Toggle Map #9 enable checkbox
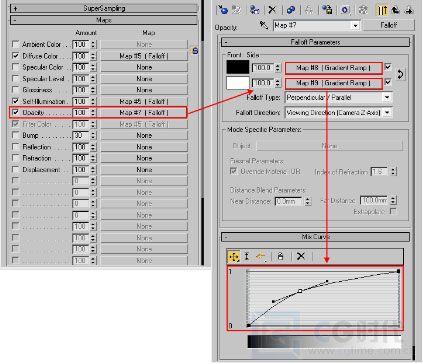 pyautogui.click(x=388, y=82)
